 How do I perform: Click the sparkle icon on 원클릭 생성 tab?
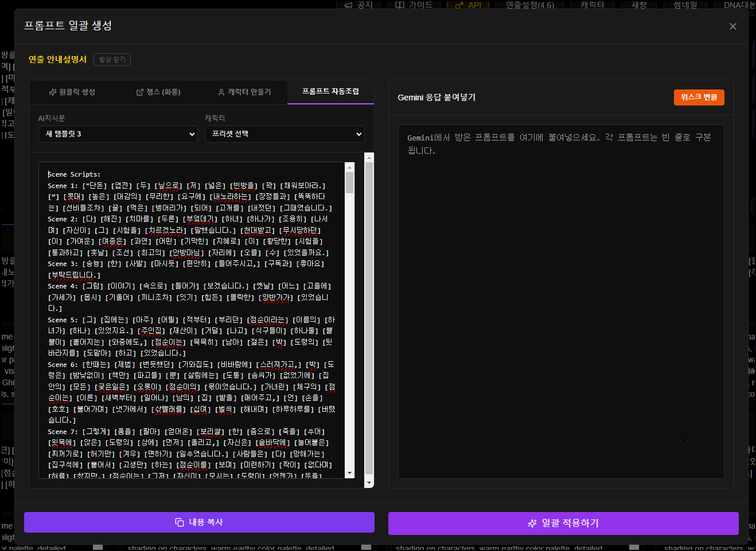[x=53, y=92]
